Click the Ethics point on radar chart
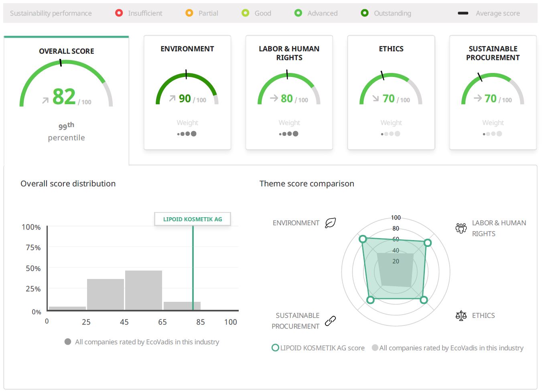 [424, 299]
